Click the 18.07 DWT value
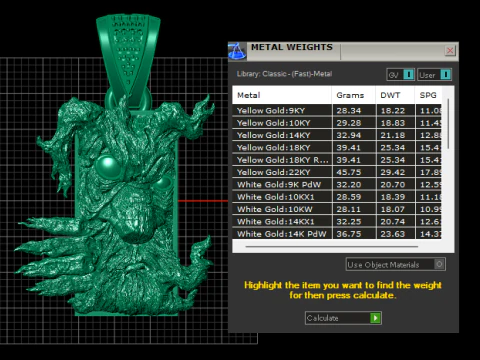The width and height of the screenshot is (480, 360). click(393, 209)
